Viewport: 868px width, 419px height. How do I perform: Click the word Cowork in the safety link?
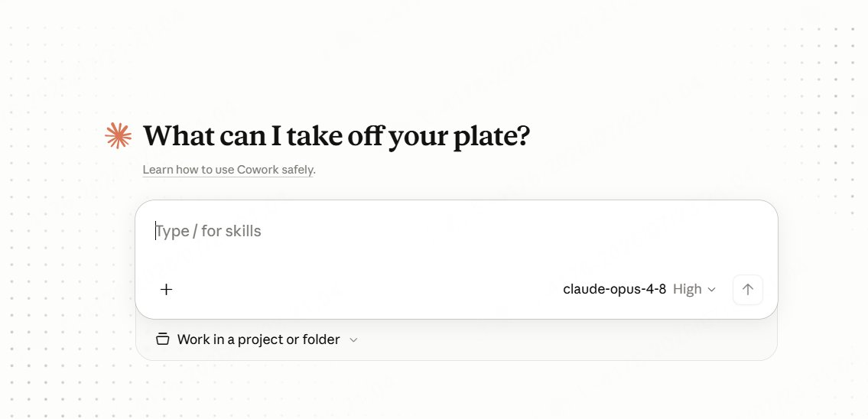tap(258, 170)
